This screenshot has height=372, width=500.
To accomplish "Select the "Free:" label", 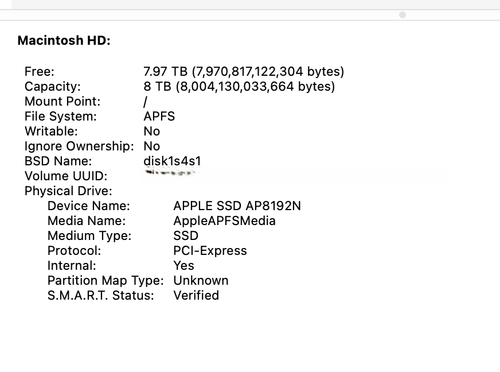I will pyautogui.click(x=39, y=71).
